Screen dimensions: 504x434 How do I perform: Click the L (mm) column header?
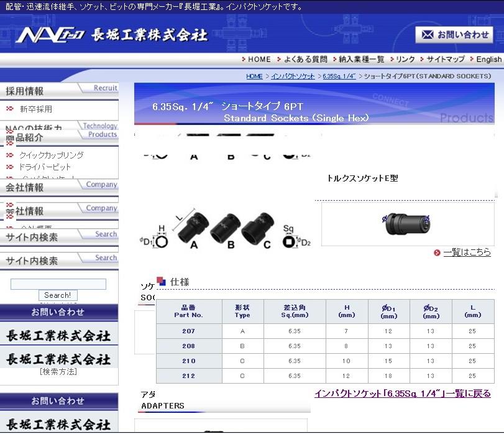point(473,312)
